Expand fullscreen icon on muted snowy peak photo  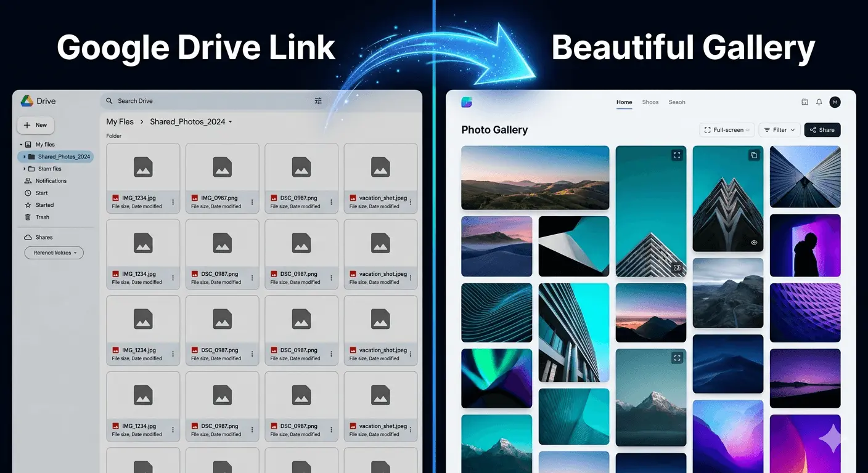pos(677,358)
